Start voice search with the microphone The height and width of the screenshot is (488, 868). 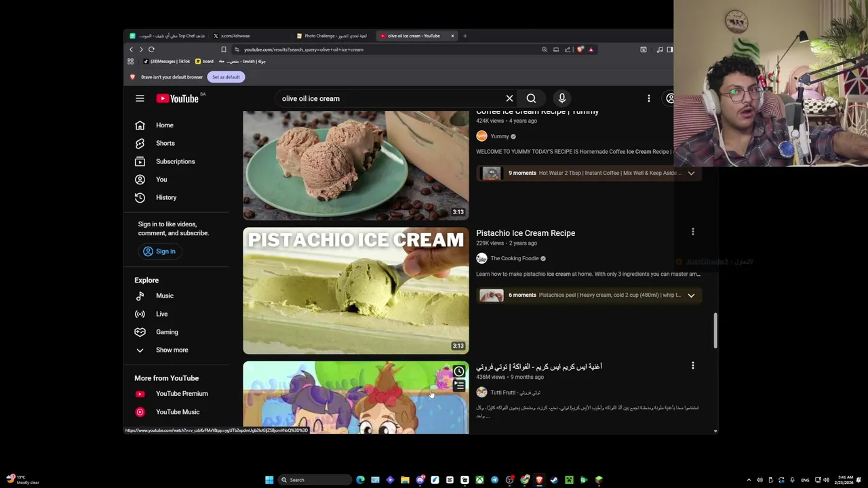[x=561, y=98]
